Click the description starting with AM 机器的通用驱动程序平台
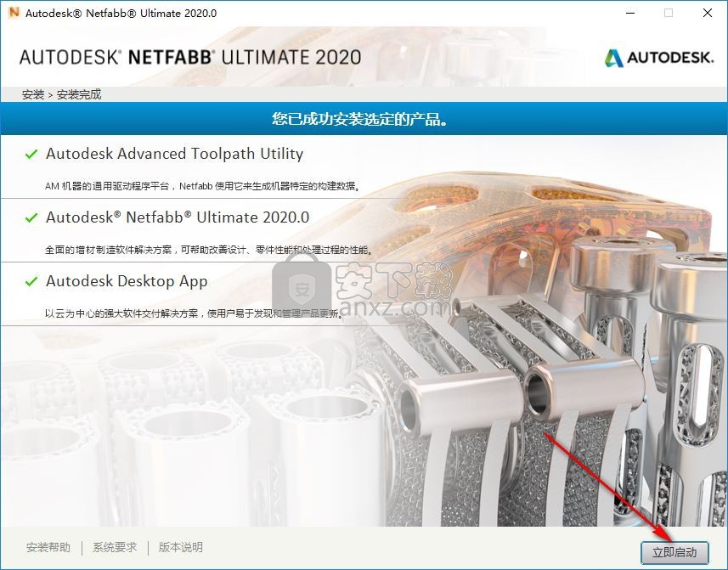 coord(202,186)
